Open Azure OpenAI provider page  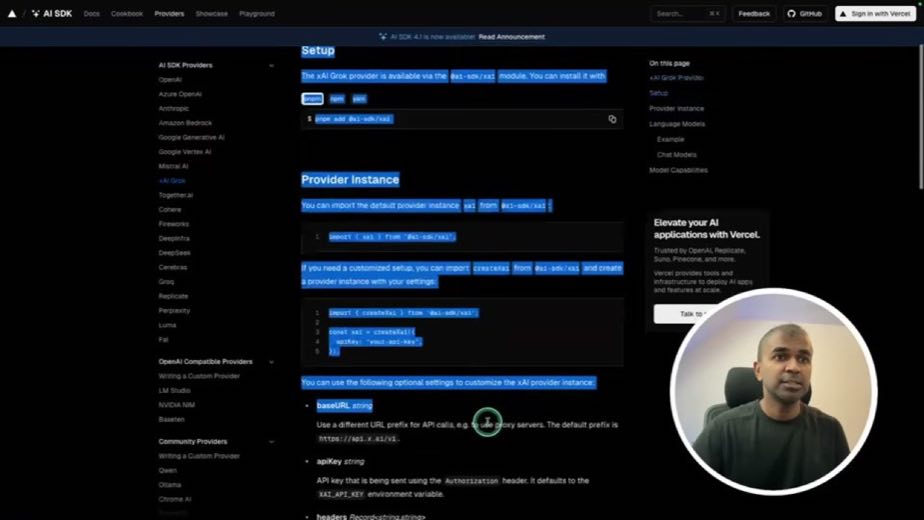click(x=180, y=94)
